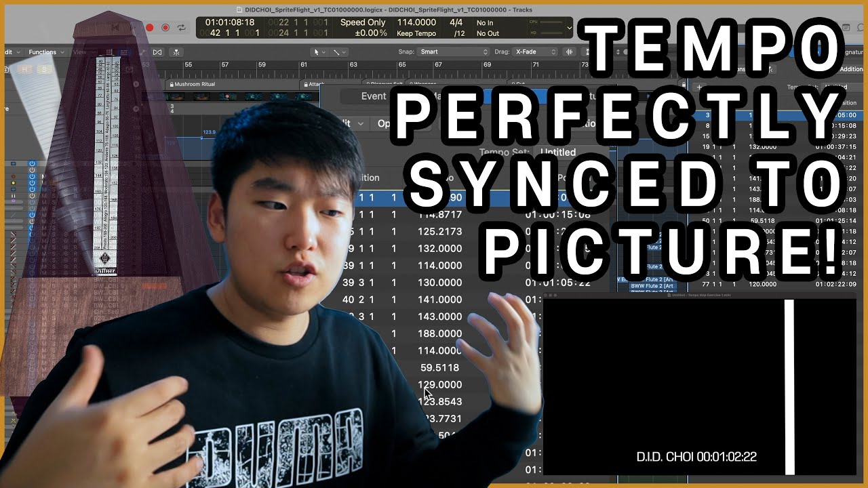Click position 40 2 1 in tempo list
Image resolution: width=868 pixels, height=488 pixels.
coord(357,300)
